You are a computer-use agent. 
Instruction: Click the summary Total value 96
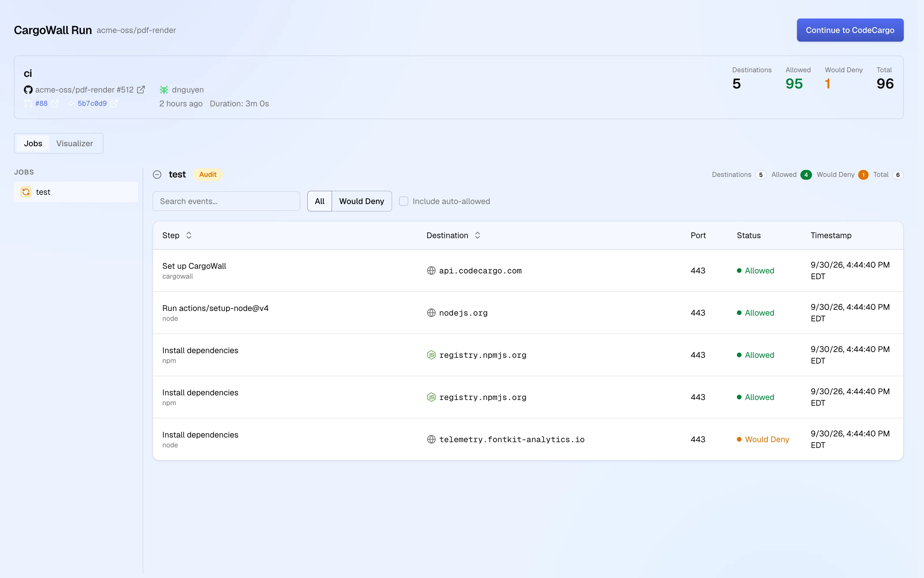coord(885,84)
